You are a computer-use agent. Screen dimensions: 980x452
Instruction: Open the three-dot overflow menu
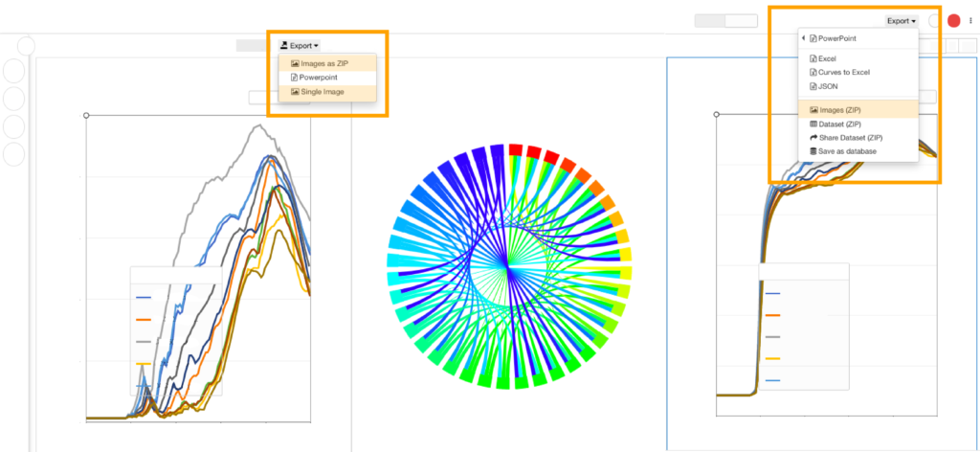click(x=970, y=21)
